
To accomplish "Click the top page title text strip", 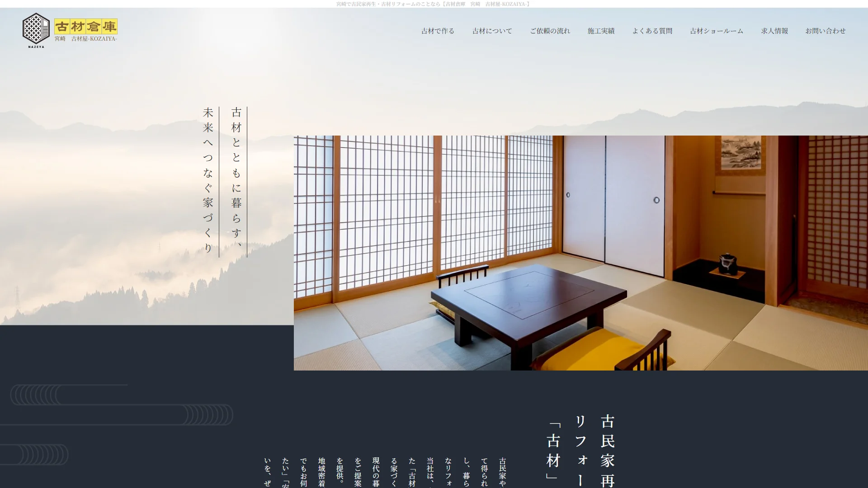I will click(x=433, y=4).
